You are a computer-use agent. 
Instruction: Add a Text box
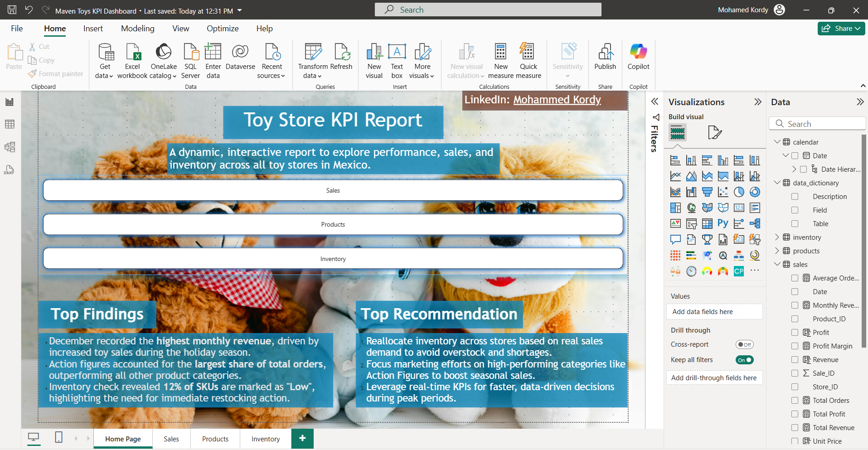pyautogui.click(x=397, y=61)
